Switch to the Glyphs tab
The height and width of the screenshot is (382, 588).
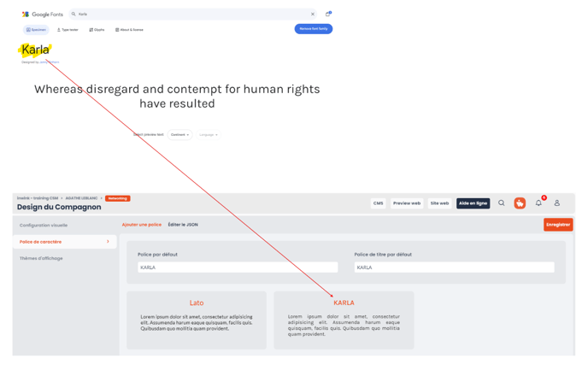[x=97, y=30]
